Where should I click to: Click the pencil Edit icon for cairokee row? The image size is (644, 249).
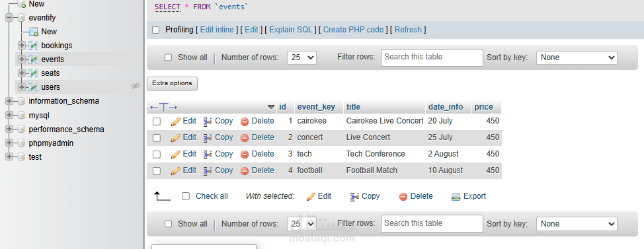coord(176,122)
